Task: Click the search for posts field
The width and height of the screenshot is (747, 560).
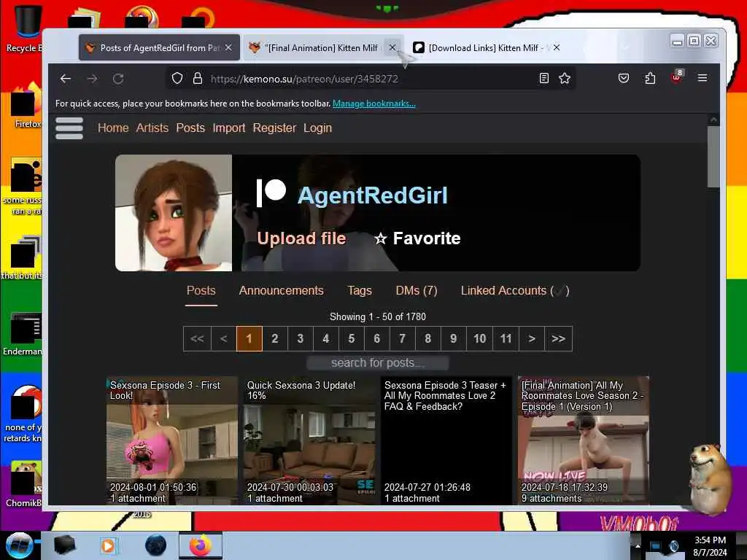Action: tap(377, 363)
